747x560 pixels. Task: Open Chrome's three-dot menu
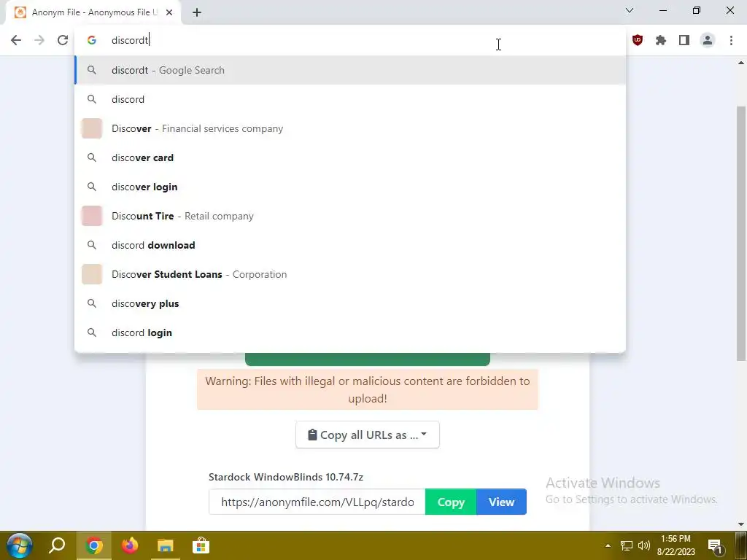click(x=731, y=41)
